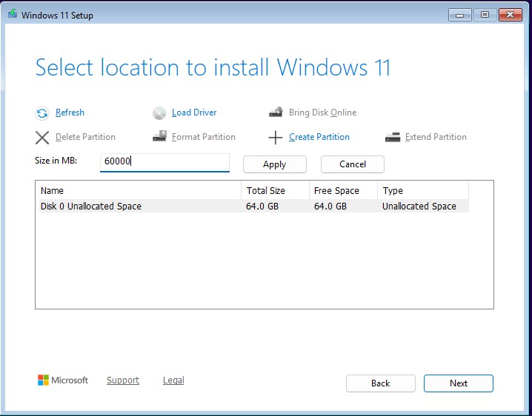Click the Name column header

pyautogui.click(x=140, y=191)
